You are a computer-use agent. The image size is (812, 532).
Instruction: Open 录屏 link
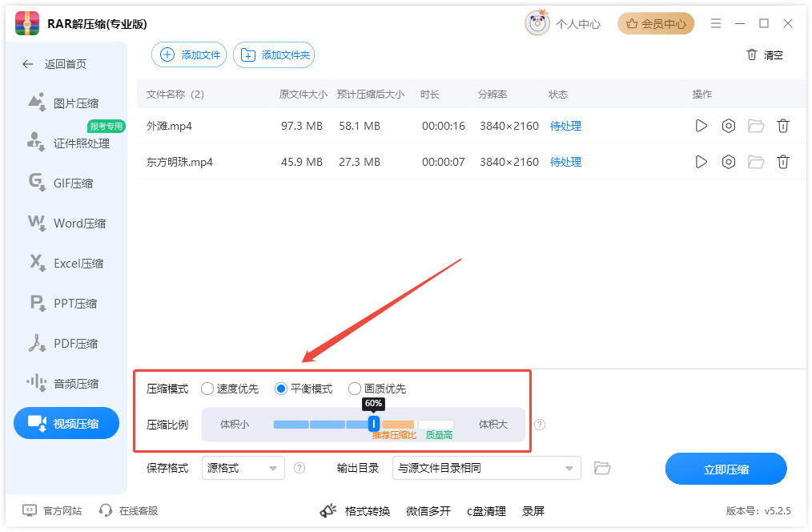tap(533, 511)
